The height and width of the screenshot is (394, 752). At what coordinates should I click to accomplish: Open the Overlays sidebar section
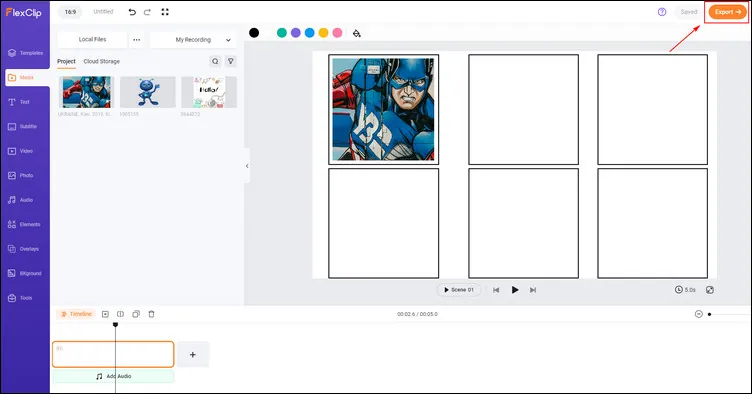pos(23,249)
